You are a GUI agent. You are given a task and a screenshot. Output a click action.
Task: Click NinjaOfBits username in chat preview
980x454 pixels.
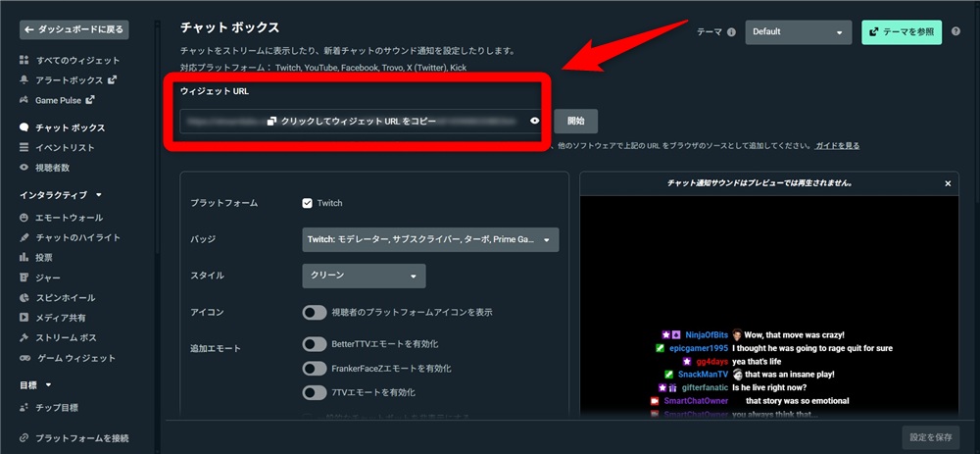pos(707,334)
